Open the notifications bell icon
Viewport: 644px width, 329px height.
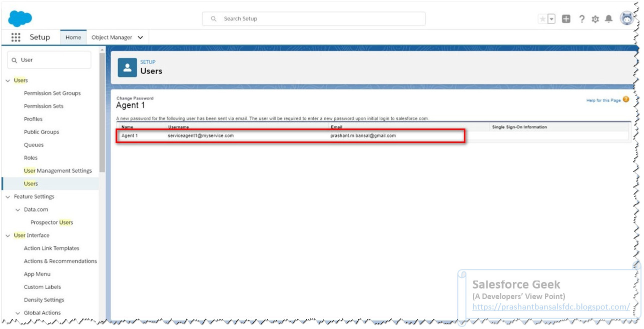point(608,19)
